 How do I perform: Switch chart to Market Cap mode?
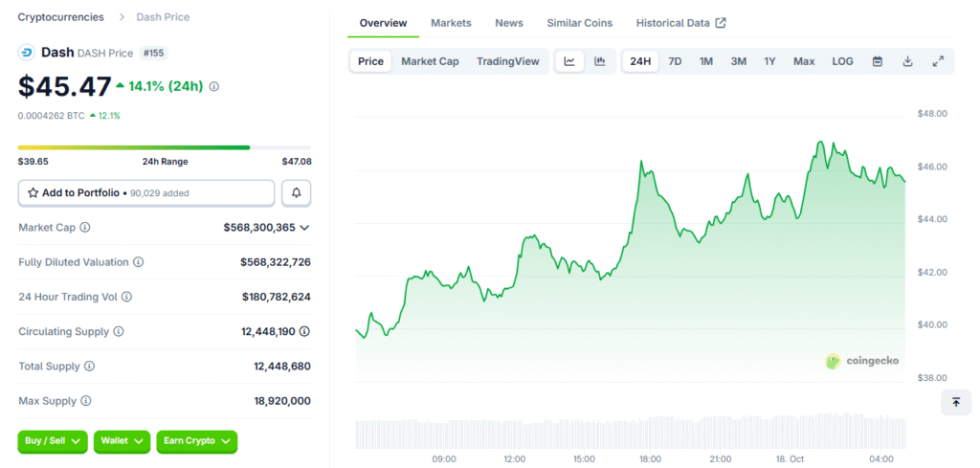(x=430, y=61)
